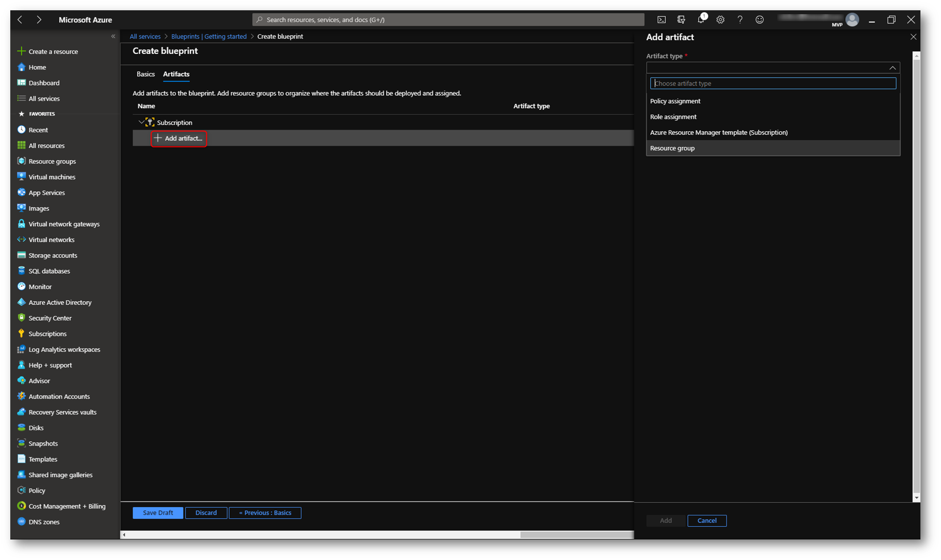The height and width of the screenshot is (560, 941).
Task: Navigate forward with the right arrow
Action: pos(39,20)
